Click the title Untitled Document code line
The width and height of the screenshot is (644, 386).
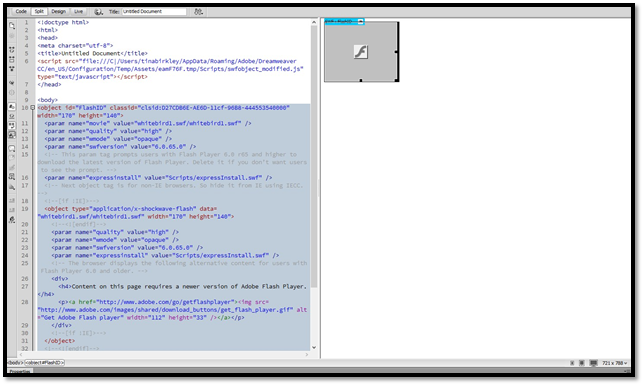pos(92,53)
